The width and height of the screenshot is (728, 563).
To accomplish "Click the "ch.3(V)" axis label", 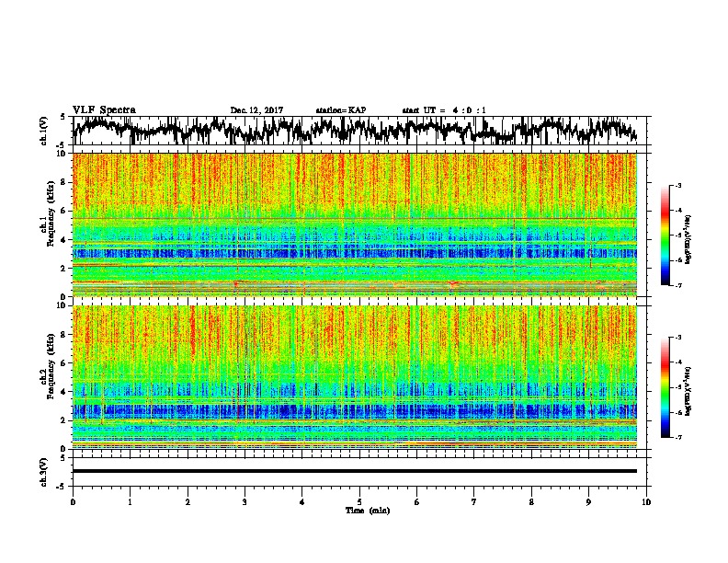I will click(44, 472).
